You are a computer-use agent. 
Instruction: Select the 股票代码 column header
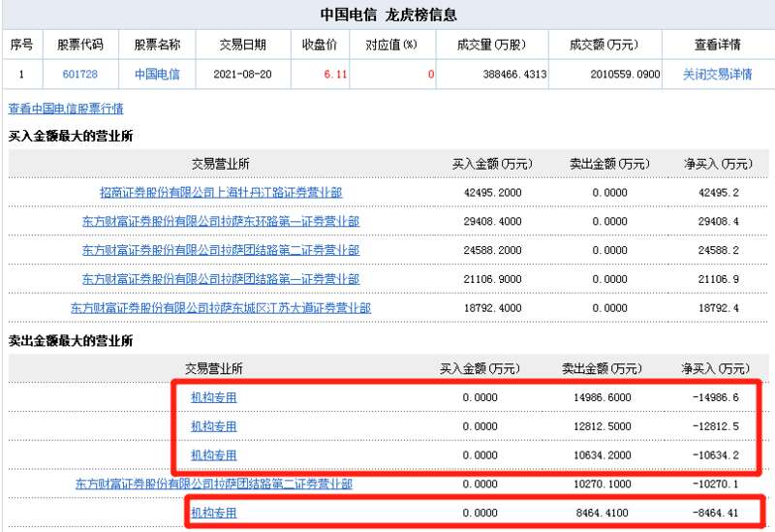pos(80,45)
